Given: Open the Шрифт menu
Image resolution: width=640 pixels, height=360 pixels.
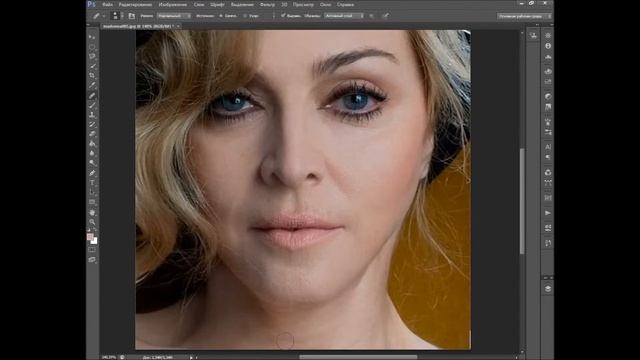Looking at the screenshot, I should (217, 4).
